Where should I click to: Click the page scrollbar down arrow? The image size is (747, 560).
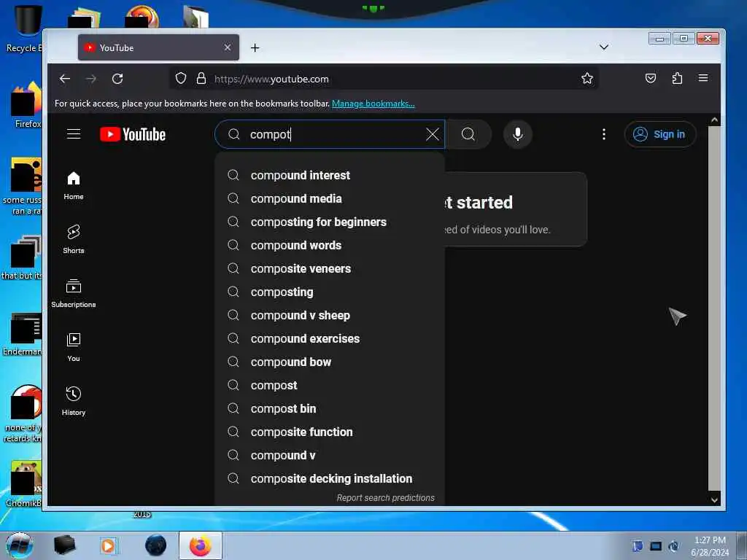714,499
